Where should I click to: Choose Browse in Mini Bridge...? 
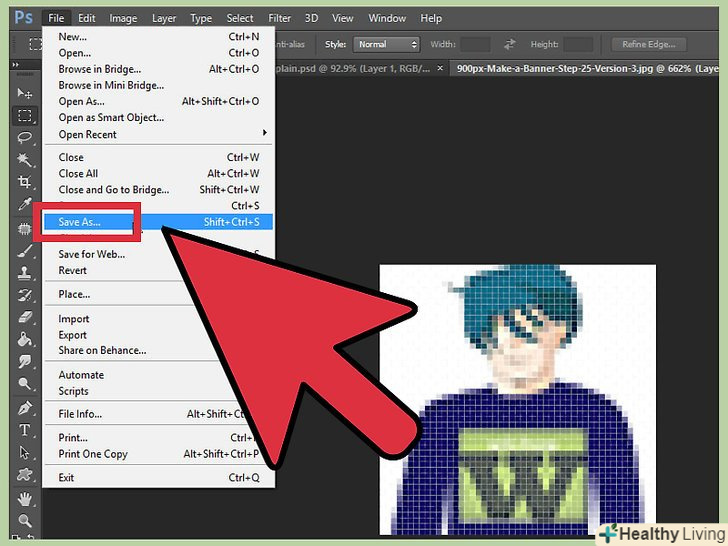(x=158, y=85)
